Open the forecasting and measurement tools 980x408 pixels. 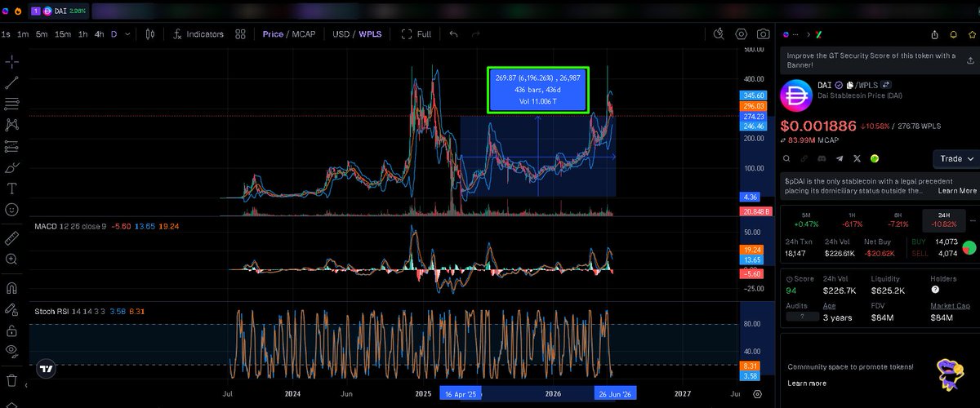coord(12,146)
